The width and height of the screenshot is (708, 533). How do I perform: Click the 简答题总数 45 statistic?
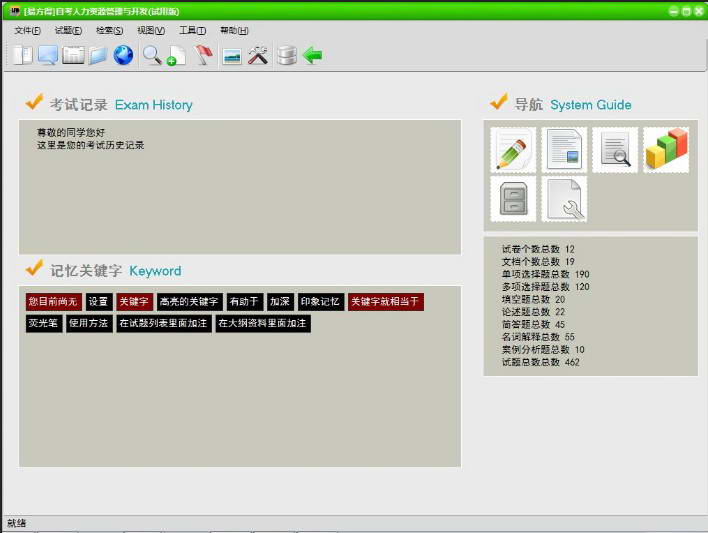pos(533,324)
